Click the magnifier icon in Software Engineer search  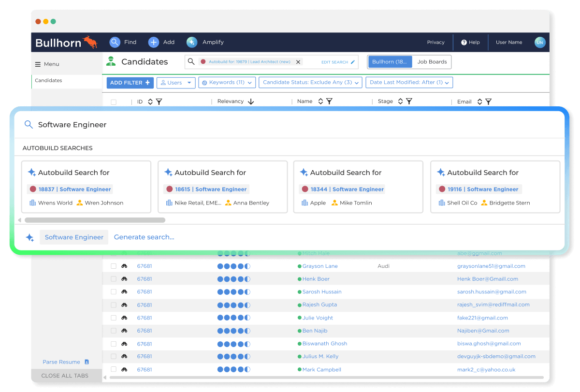click(x=29, y=125)
